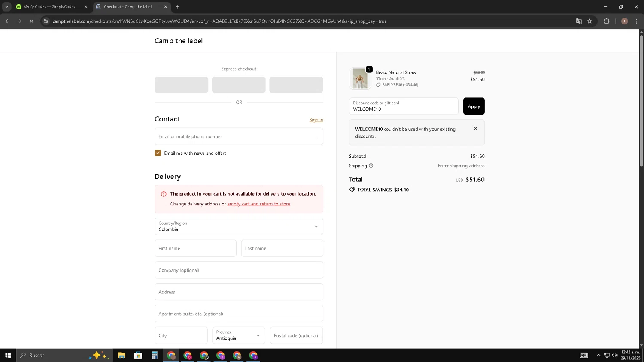Click the Enter shipping address text
This screenshot has height=362, width=644.
[x=461, y=166]
